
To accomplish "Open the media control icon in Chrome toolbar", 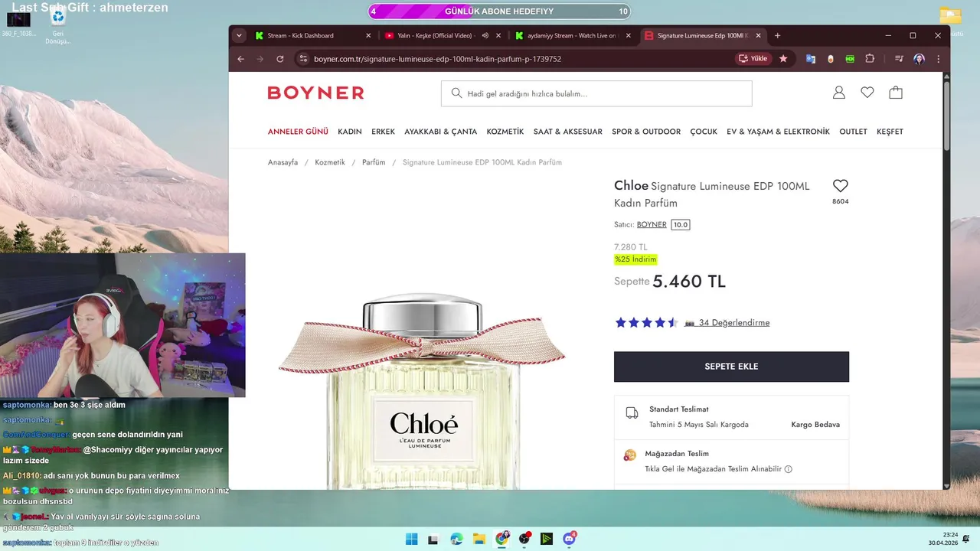I will [x=899, y=59].
